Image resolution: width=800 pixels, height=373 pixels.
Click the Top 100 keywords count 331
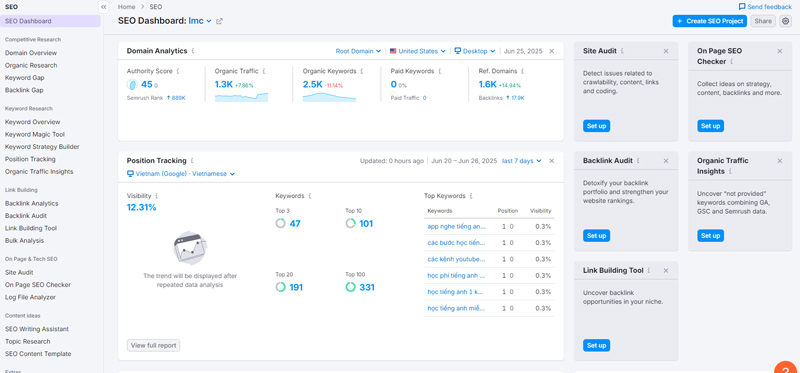[x=367, y=287]
